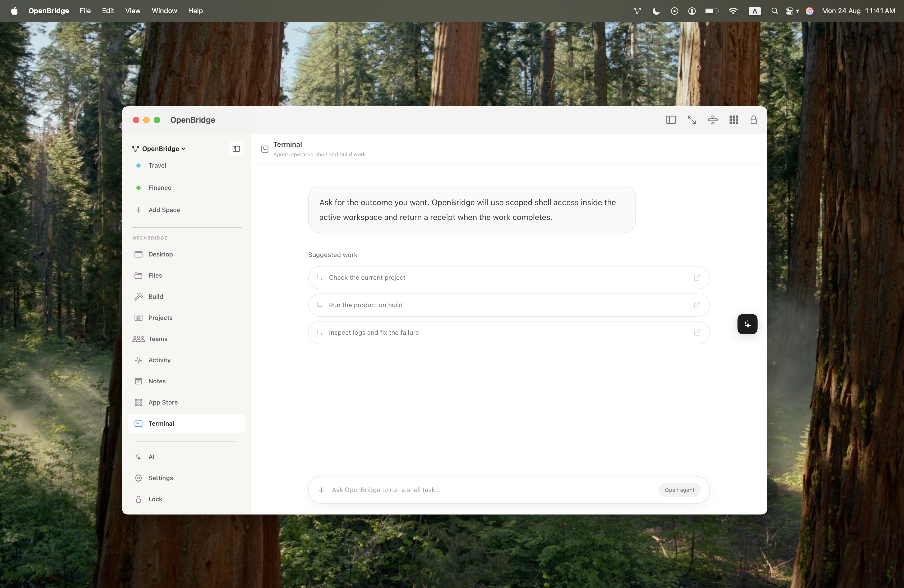Open the Travel space
Screen dimensions: 904x588
point(186,166)
